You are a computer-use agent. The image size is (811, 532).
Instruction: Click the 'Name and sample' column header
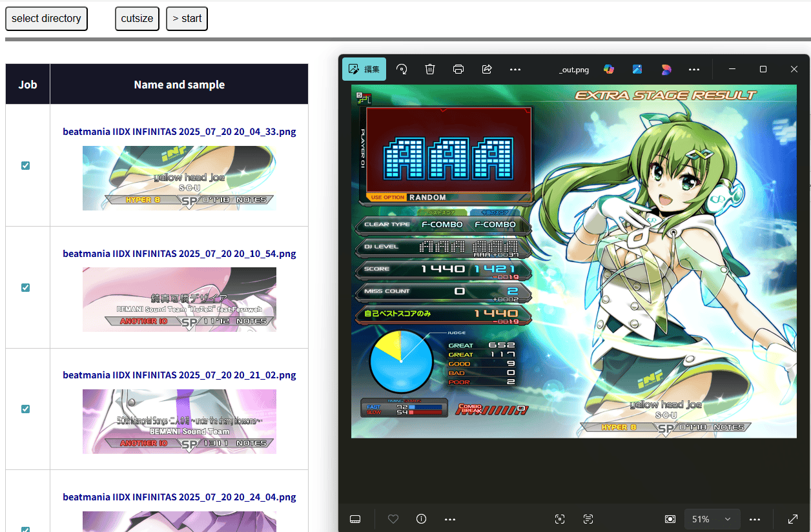[x=180, y=85]
